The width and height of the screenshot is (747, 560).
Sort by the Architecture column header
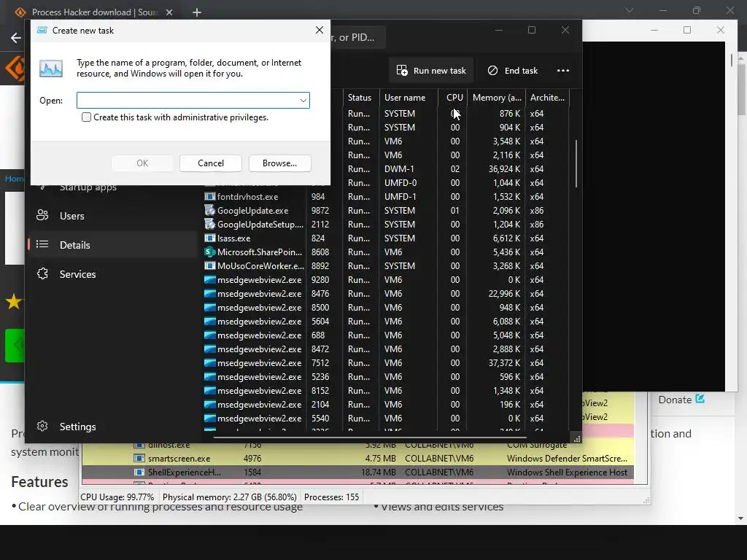click(x=547, y=98)
